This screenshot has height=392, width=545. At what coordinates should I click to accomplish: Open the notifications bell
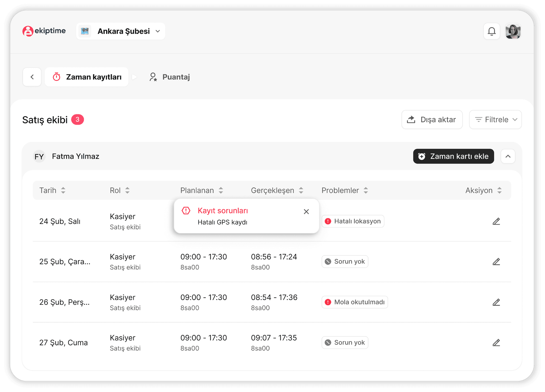tap(491, 31)
